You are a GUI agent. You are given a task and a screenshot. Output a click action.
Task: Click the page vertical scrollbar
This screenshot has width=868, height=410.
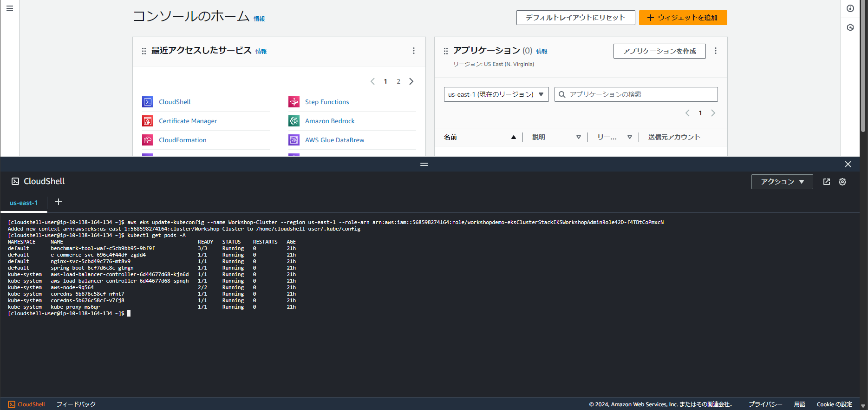[x=863, y=65]
